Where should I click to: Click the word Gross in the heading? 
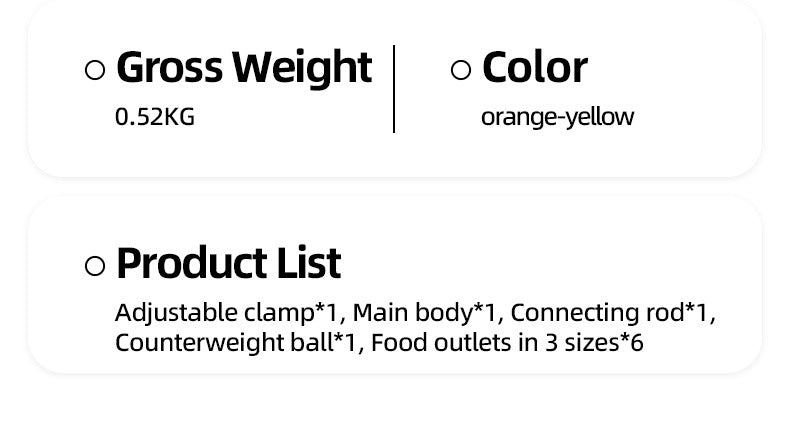tap(169, 68)
